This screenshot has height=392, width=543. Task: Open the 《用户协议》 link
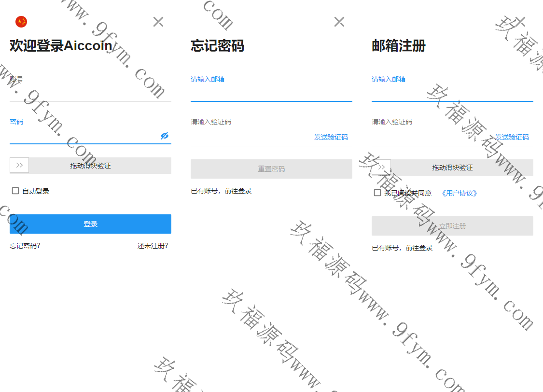pos(459,193)
